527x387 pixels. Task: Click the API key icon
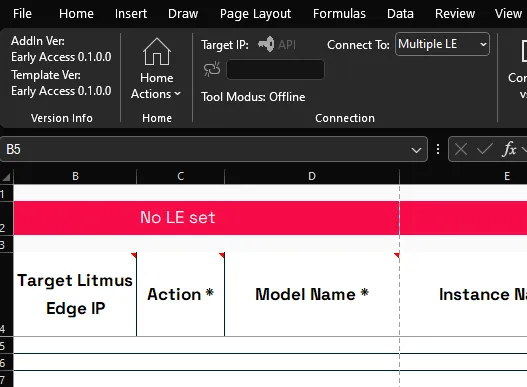pyautogui.click(x=266, y=44)
